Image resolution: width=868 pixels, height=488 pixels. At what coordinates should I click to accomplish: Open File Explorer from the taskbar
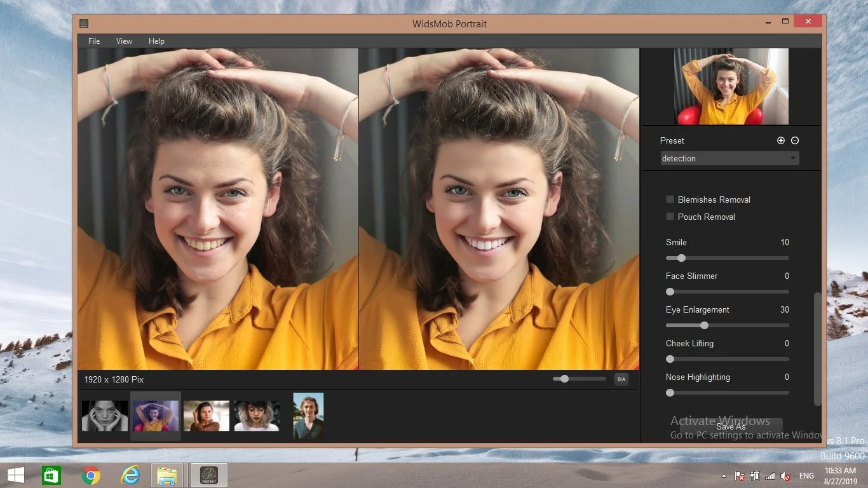coord(168,475)
